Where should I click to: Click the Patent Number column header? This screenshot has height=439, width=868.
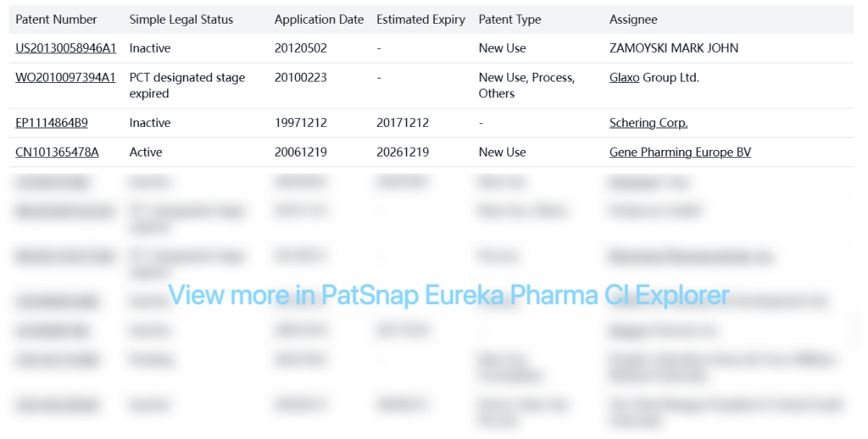click(56, 19)
